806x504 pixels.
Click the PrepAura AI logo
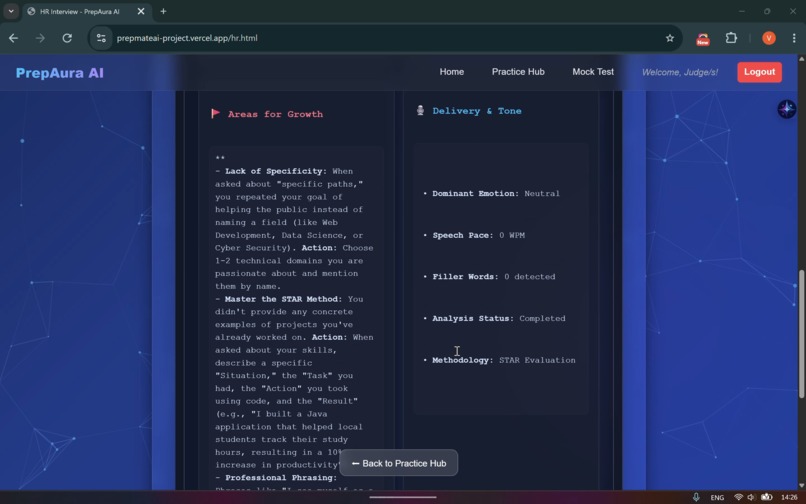coord(60,73)
